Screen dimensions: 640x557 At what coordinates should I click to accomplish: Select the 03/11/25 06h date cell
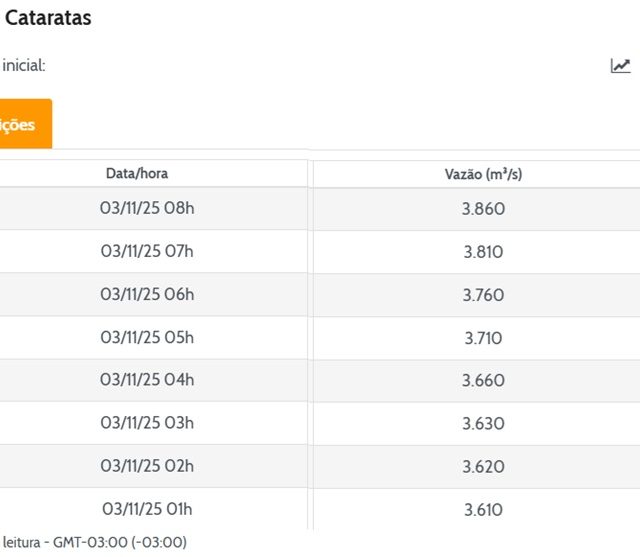click(x=147, y=295)
